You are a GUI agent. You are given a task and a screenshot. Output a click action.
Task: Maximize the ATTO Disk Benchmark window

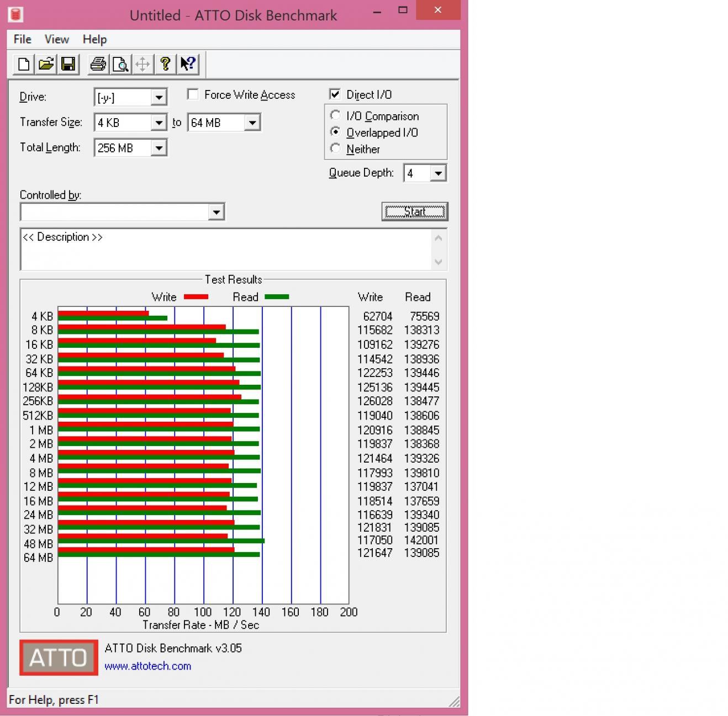[403, 10]
